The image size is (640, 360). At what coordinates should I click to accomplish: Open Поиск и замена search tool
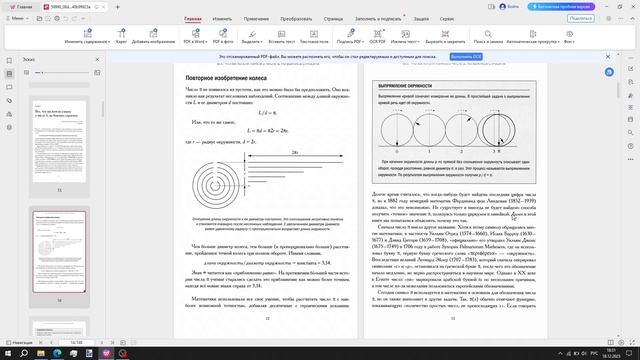pos(488,36)
